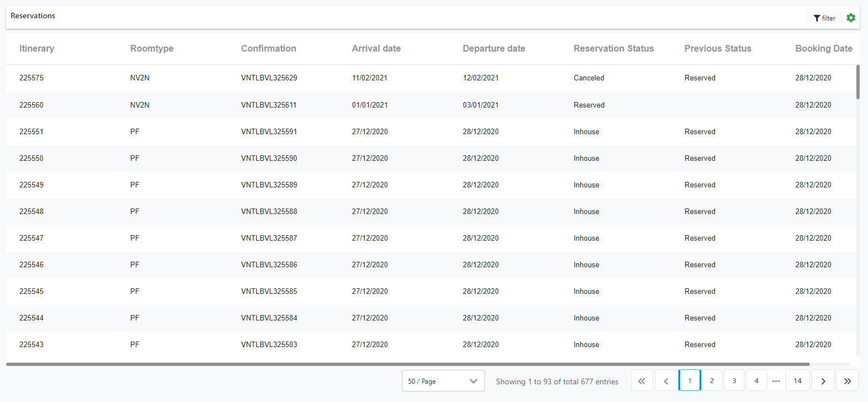Go to previous page arrow
Screen dimensions: 868x402
point(666,381)
